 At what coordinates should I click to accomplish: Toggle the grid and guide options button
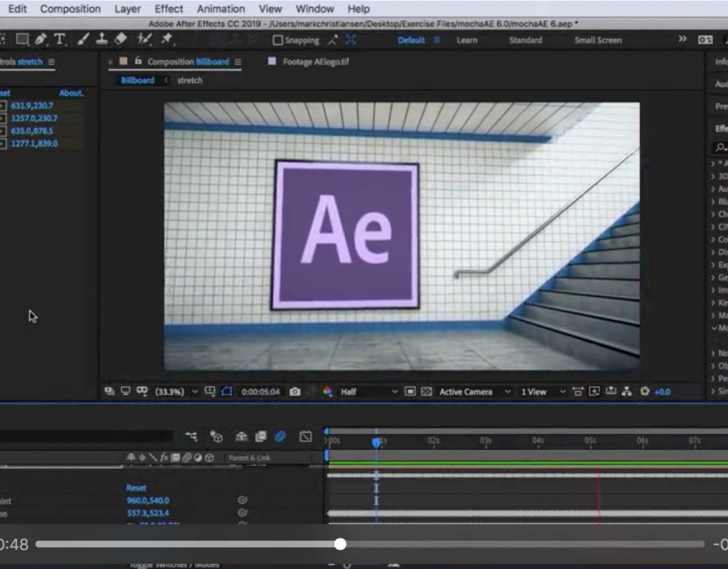[x=210, y=391]
